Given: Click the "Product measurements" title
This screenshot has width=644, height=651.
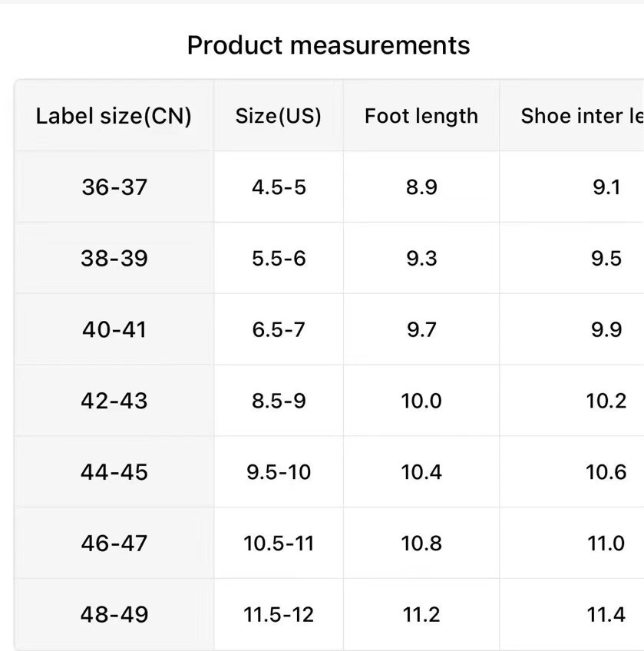Looking at the screenshot, I should coord(329,45).
